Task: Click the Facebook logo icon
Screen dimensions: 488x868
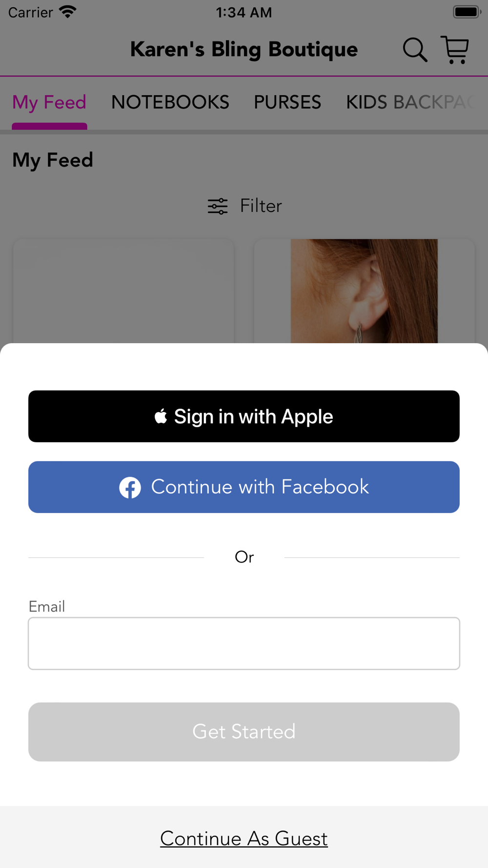Action: coord(130,487)
